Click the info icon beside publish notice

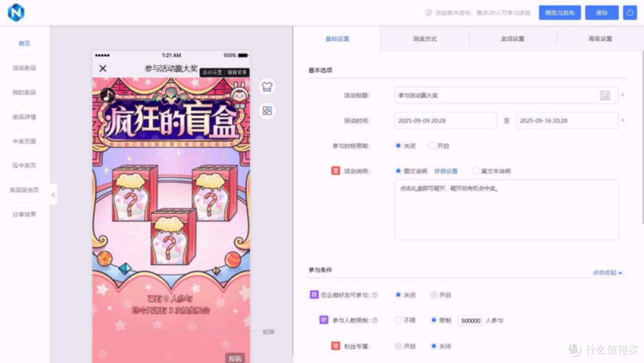pos(428,13)
